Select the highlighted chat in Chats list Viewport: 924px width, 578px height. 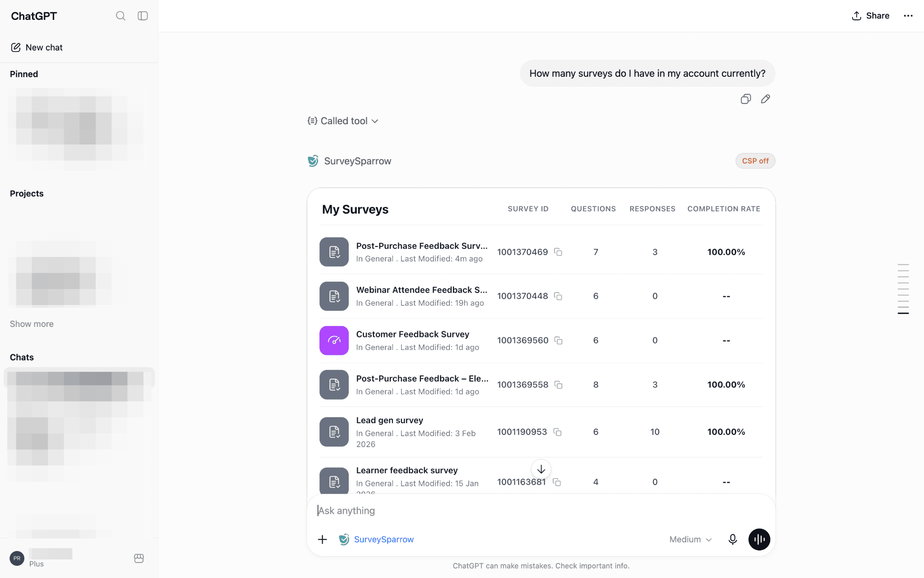[x=79, y=378]
